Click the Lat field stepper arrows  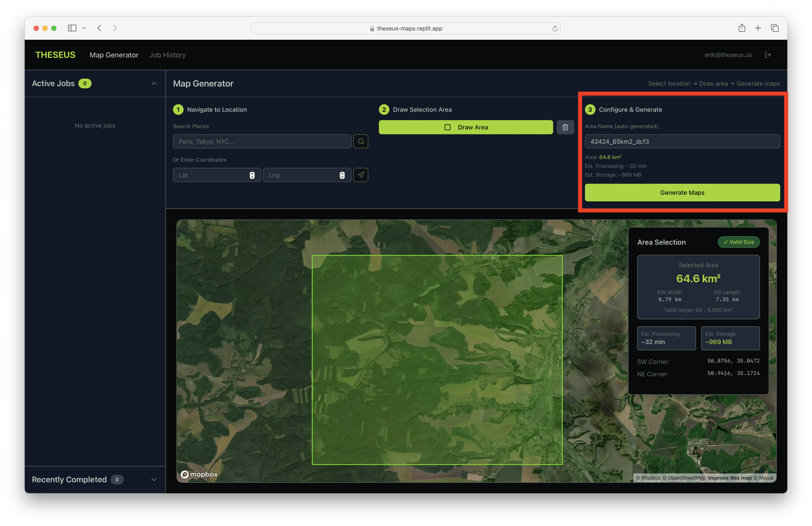coord(252,175)
